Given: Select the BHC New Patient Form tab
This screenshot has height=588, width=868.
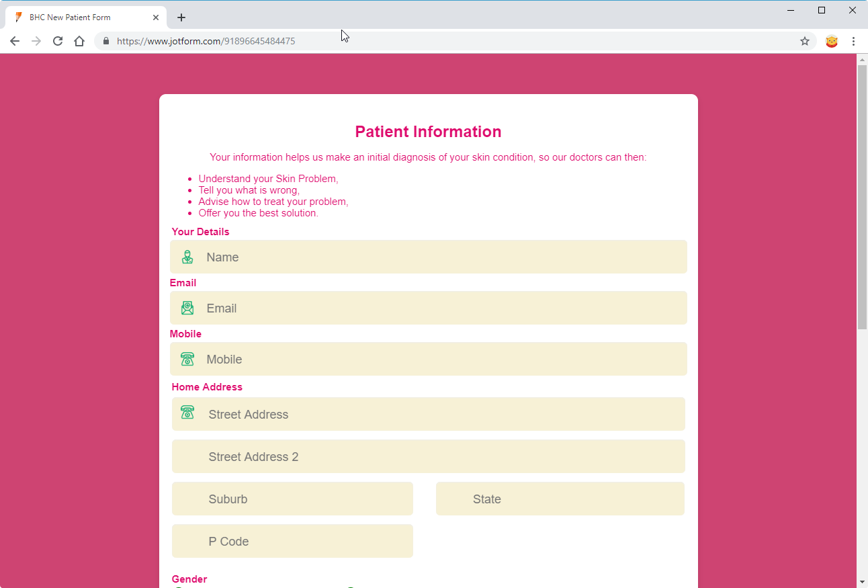Looking at the screenshot, I should [74, 17].
